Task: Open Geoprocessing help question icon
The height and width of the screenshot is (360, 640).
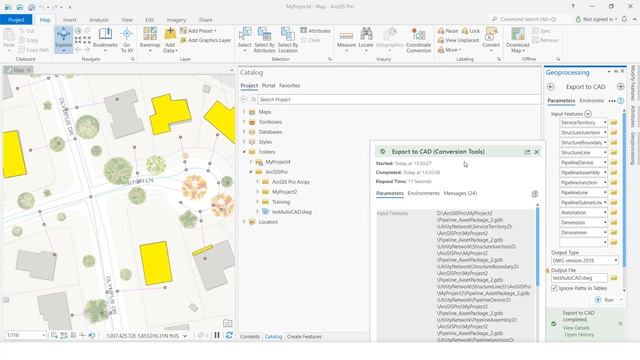Action: click(x=620, y=101)
